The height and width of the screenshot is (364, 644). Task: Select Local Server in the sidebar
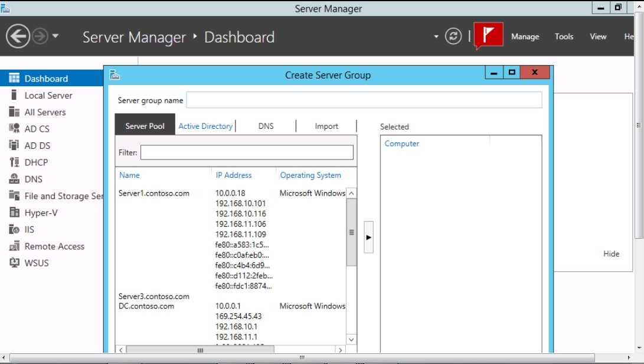coord(48,95)
